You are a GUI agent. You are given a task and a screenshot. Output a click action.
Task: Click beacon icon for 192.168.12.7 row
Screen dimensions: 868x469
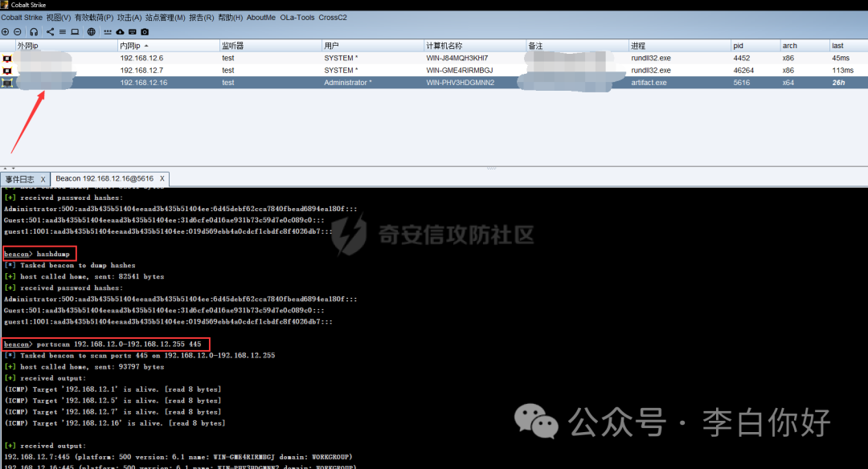tap(7, 70)
